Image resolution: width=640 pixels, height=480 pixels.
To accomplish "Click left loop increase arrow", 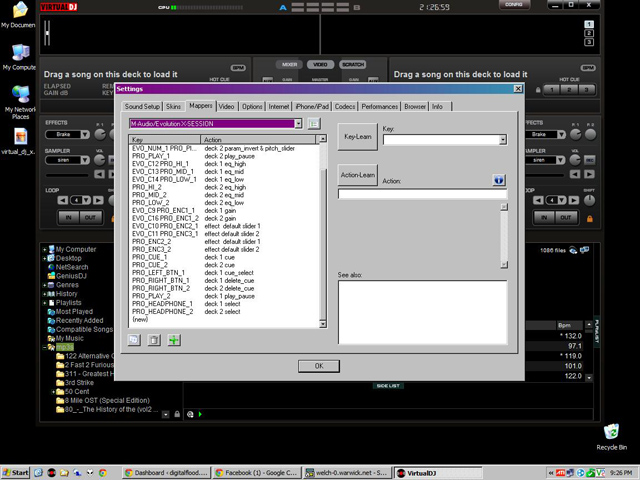I will click(98, 200).
